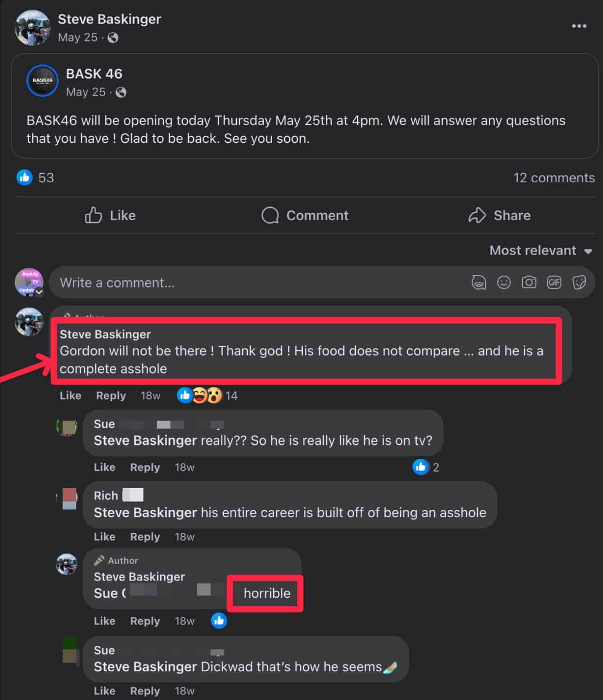Open BASK 46 page profile picture
This screenshot has width=603, height=700.
coord(42,81)
